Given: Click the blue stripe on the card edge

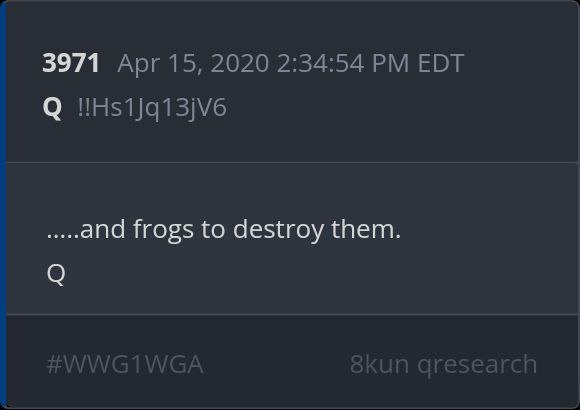Looking at the screenshot, I should [x=3, y=205].
